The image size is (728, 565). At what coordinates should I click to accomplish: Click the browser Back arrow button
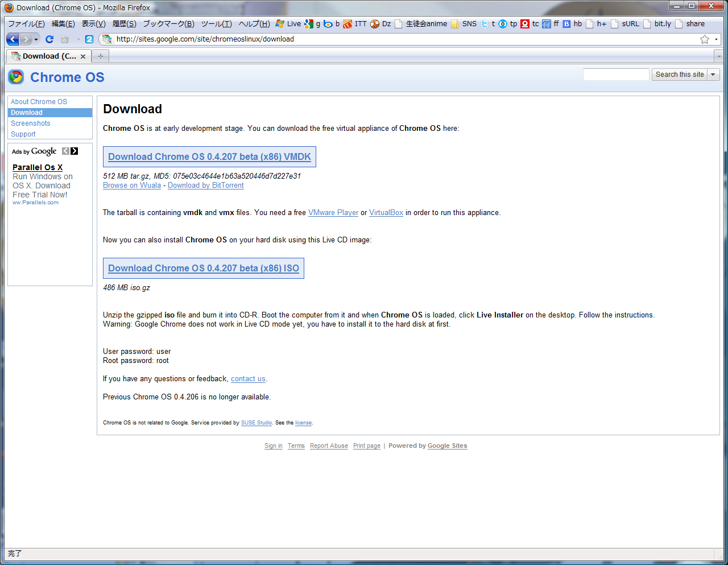click(13, 39)
